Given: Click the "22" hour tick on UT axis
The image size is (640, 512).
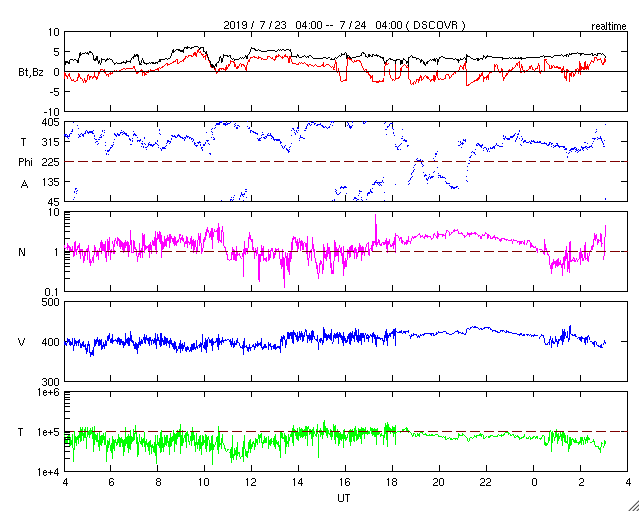Looking at the screenshot, I should [x=486, y=483].
